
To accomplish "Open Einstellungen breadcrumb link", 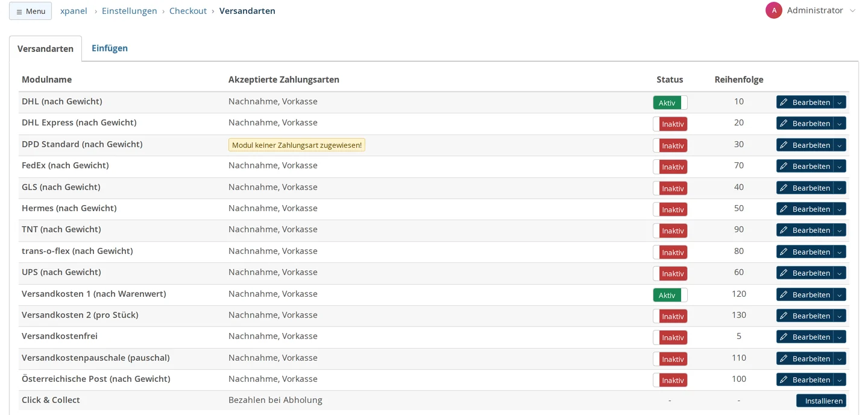I will tap(130, 11).
